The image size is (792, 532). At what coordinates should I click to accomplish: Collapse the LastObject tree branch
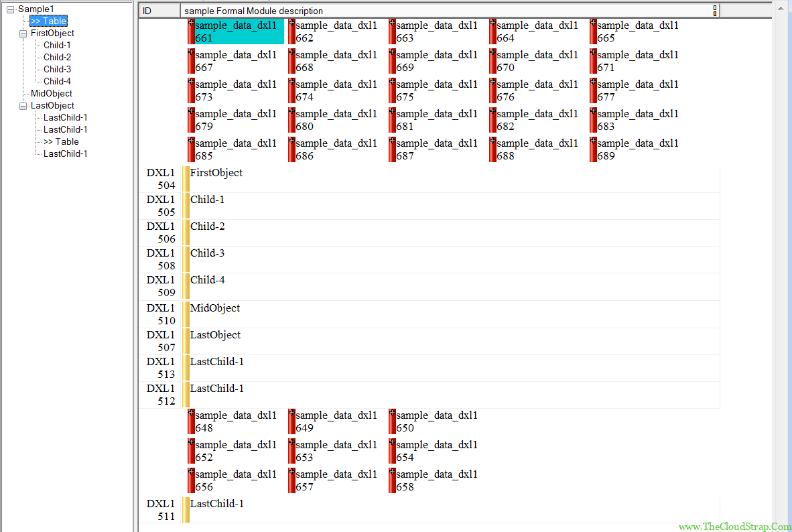click(x=23, y=106)
